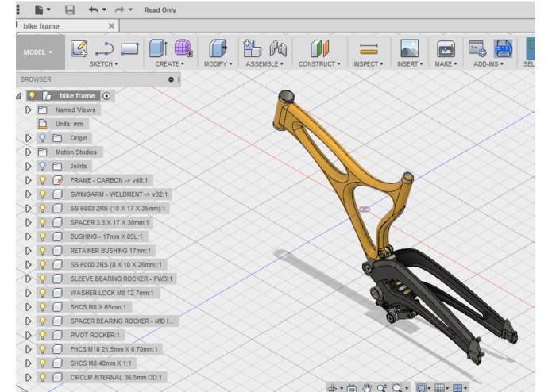Close the bike frame tab

(x=111, y=25)
